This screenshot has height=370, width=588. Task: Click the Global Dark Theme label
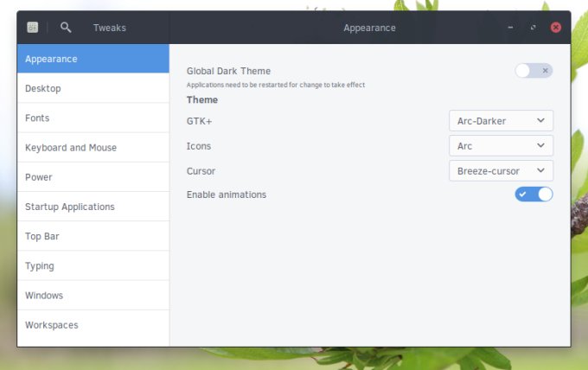(x=228, y=71)
